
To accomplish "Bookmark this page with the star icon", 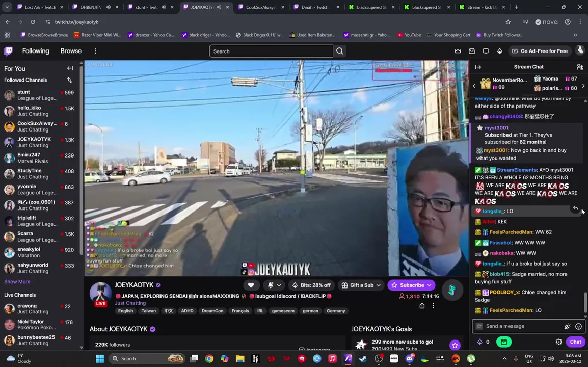I will (508, 22).
